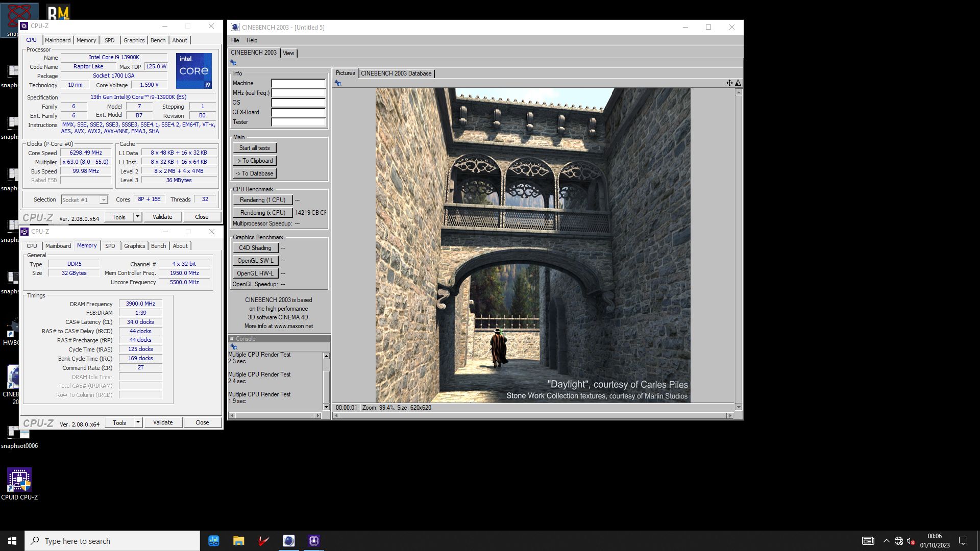The height and width of the screenshot is (551, 980).
Task: Run the OpenGL HW-L benchmark
Action: (255, 273)
